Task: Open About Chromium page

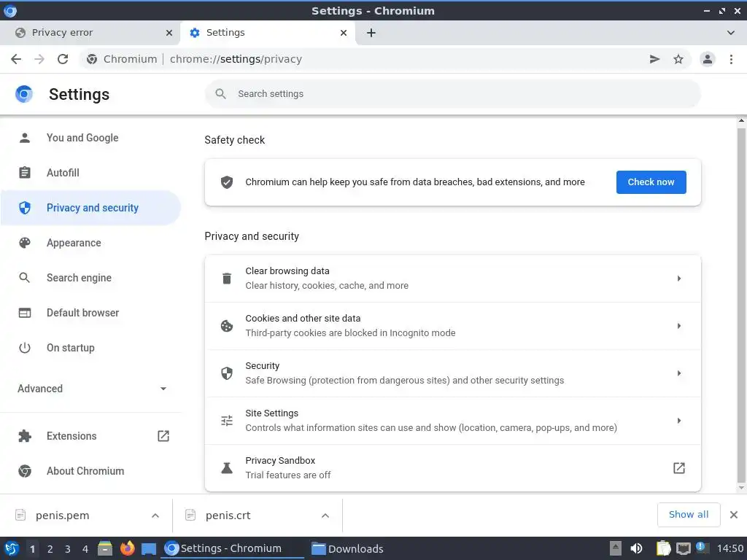Action: [90, 471]
